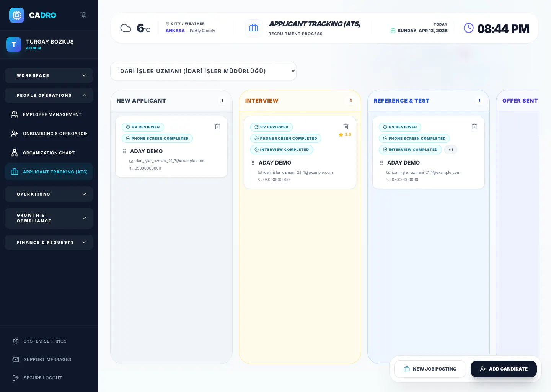The width and height of the screenshot is (551, 392).
Task: Click the Offer Sent column header
Action: click(x=518, y=101)
